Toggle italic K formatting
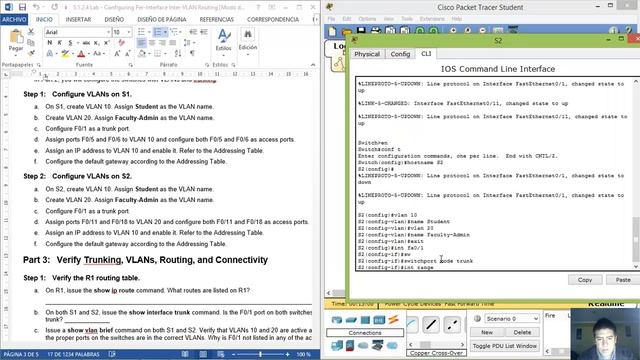640x360 pixels. click(60, 43)
